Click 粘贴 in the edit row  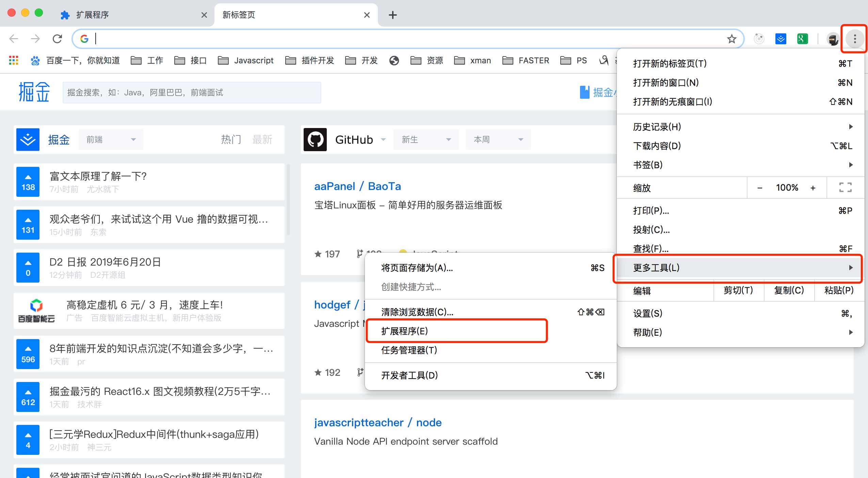[839, 290]
